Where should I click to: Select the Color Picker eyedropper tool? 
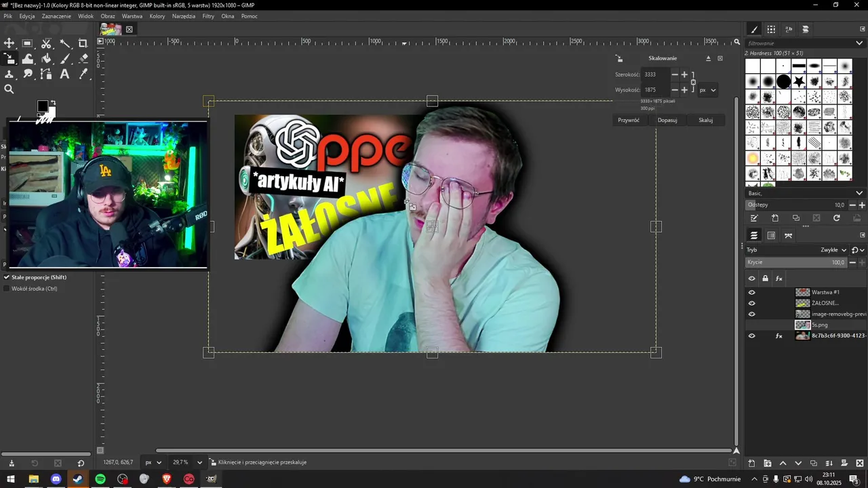(x=83, y=74)
